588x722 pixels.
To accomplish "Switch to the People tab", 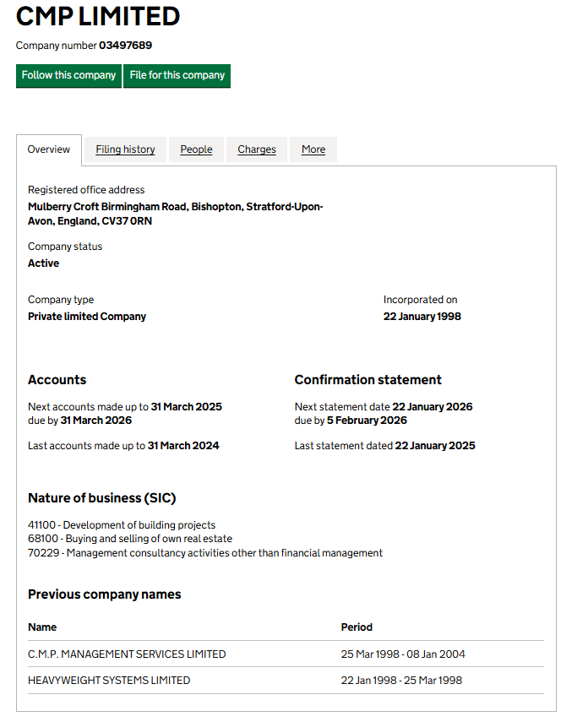I will pyautogui.click(x=196, y=149).
